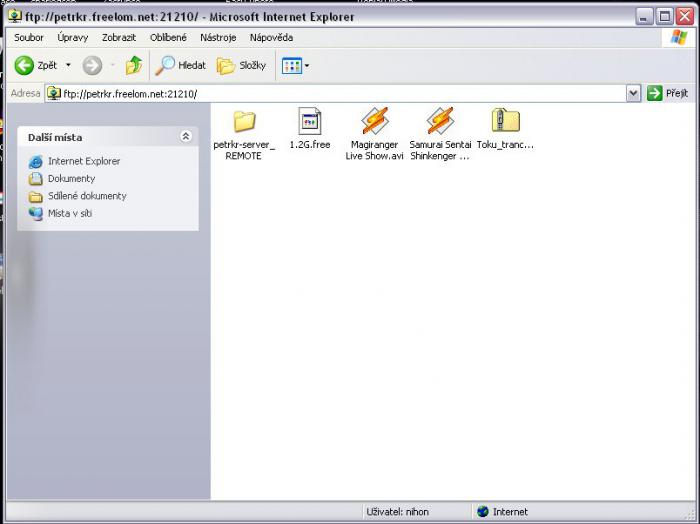
Task: Click the Místa v síti network icon
Action: coord(36,214)
